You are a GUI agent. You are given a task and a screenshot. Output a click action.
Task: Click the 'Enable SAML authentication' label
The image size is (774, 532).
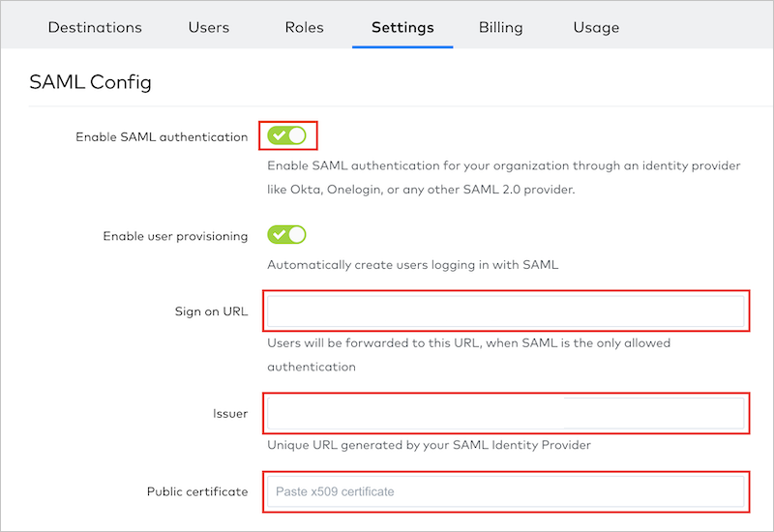point(162,136)
